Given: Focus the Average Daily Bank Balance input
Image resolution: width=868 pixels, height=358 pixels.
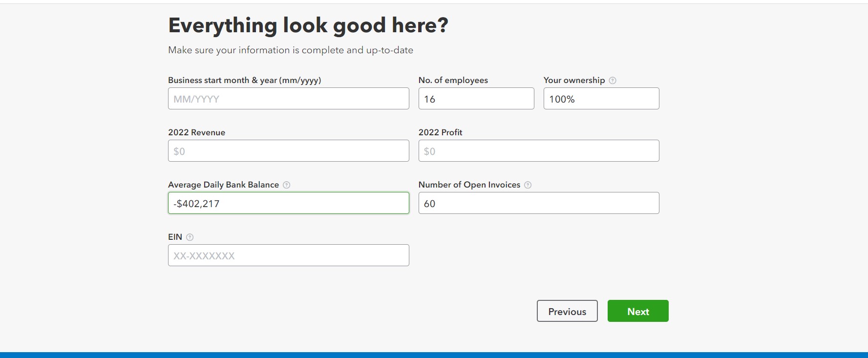Looking at the screenshot, I should pos(288,203).
